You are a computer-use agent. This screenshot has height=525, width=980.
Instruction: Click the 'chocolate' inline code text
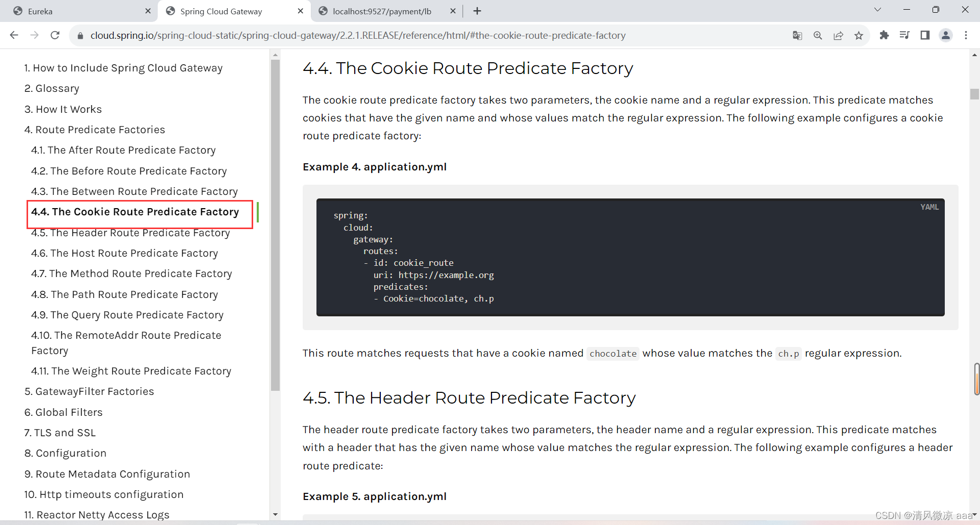613,354
